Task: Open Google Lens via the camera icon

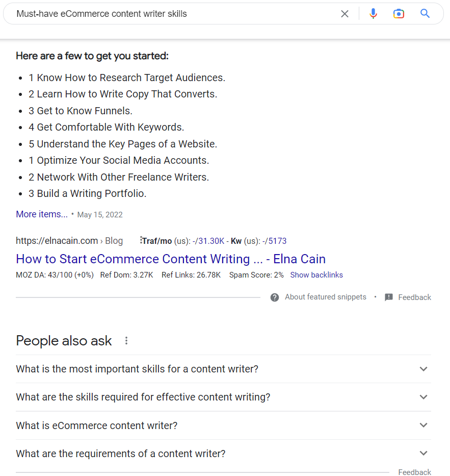Action: (x=399, y=14)
